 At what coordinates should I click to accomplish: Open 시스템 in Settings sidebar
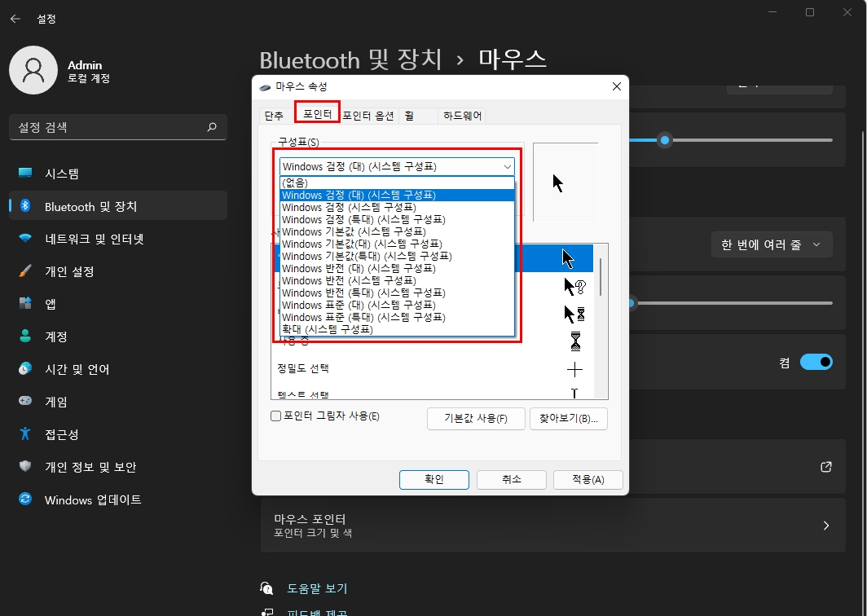click(x=118, y=173)
